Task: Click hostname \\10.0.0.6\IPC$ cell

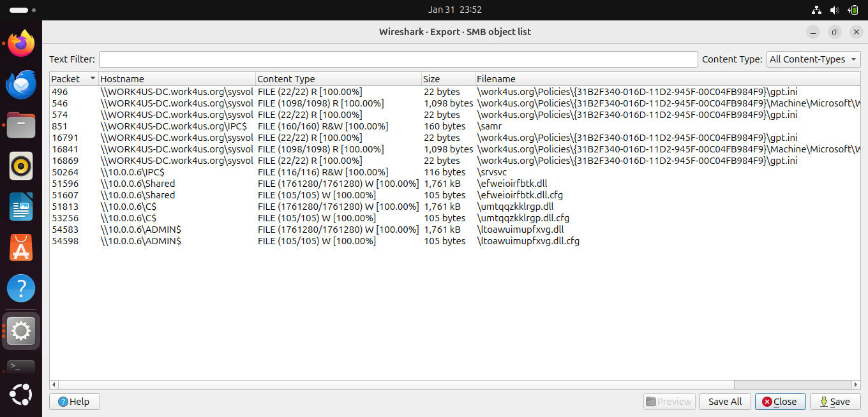Action: tap(133, 172)
